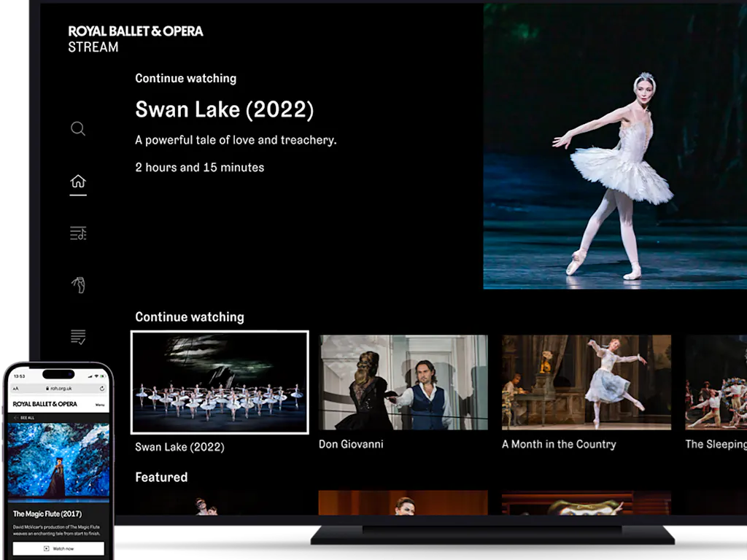Click the roh.org.uk address bar
The height and width of the screenshot is (560, 747).
pyautogui.click(x=61, y=389)
